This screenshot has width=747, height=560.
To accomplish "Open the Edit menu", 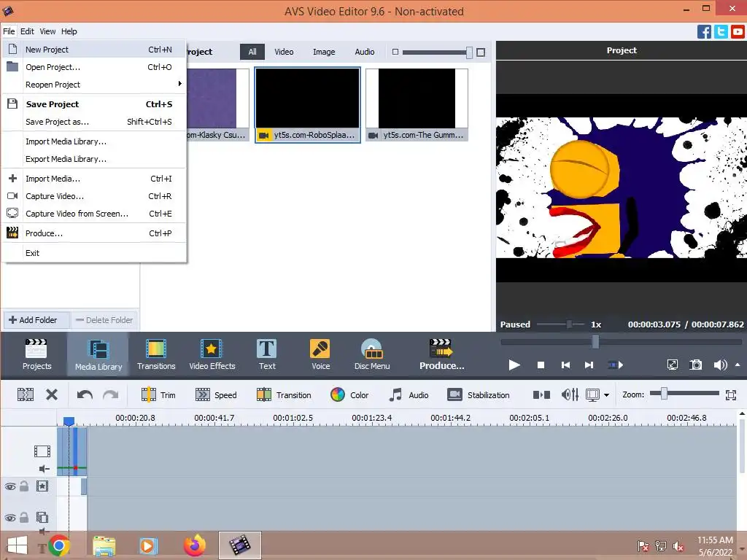I will point(27,31).
